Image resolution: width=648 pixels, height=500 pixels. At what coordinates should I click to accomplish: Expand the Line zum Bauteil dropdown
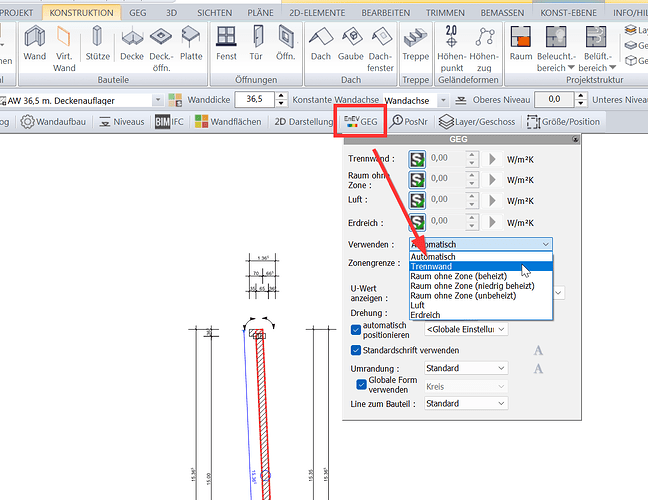465,404
